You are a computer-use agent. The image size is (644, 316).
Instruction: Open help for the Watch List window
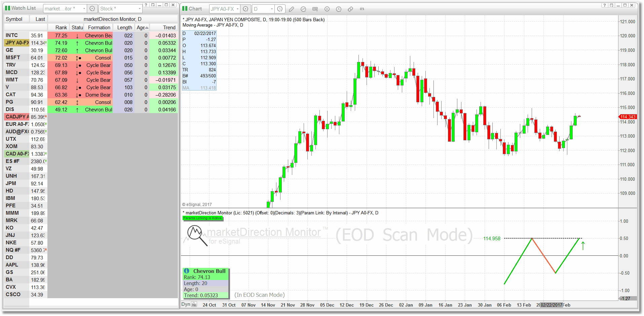tap(146, 5)
